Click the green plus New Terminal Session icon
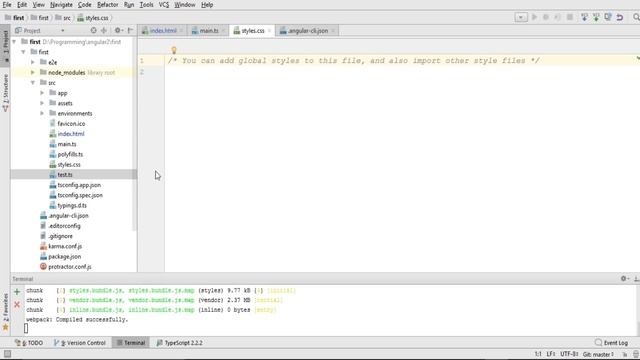Image resolution: width=640 pixels, height=360 pixels. click(x=17, y=292)
